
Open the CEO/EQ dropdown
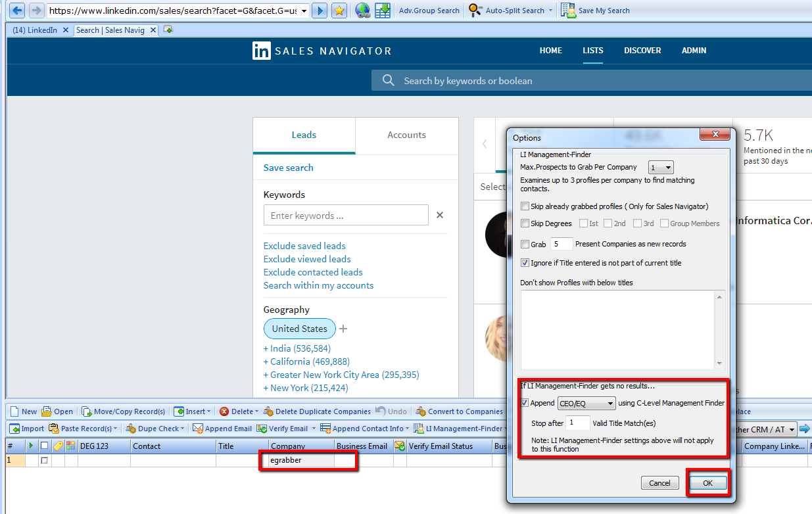click(x=586, y=403)
